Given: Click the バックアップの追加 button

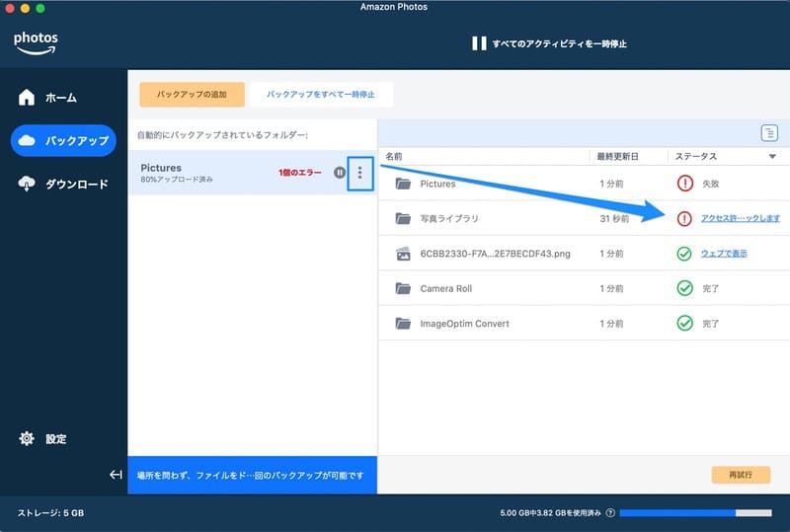Looking at the screenshot, I should (x=192, y=95).
